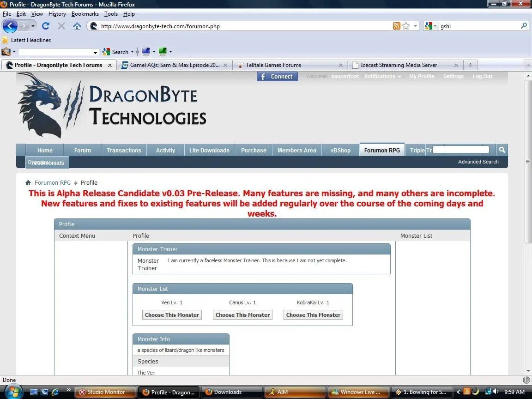Switch to Studio Monitor in the taskbar

point(105,392)
